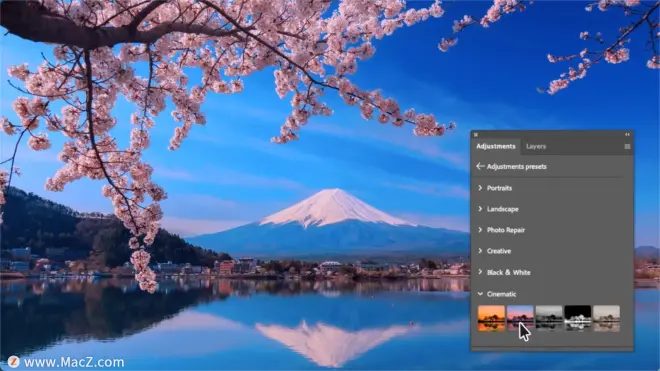The height and width of the screenshot is (371, 660).
Task: Close the Adjustments panel with the X
Action: [476, 135]
